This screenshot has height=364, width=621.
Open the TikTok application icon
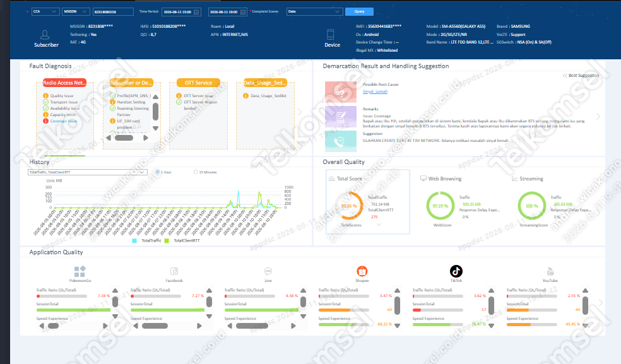click(456, 271)
